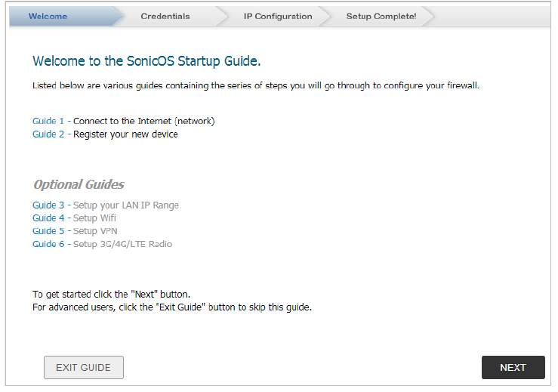Open the Guide 3 link

[x=48, y=205]
